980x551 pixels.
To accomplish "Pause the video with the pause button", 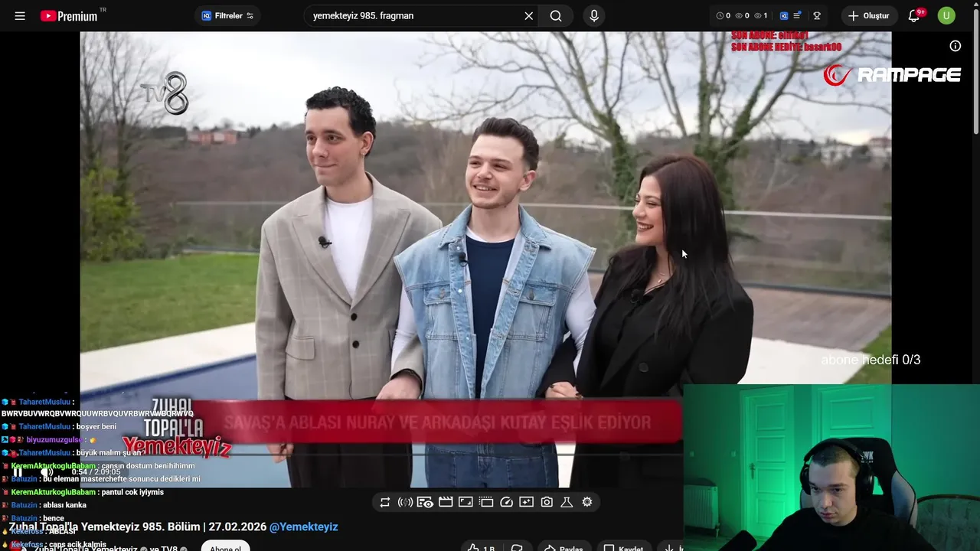I will click(x=18, y=472).
